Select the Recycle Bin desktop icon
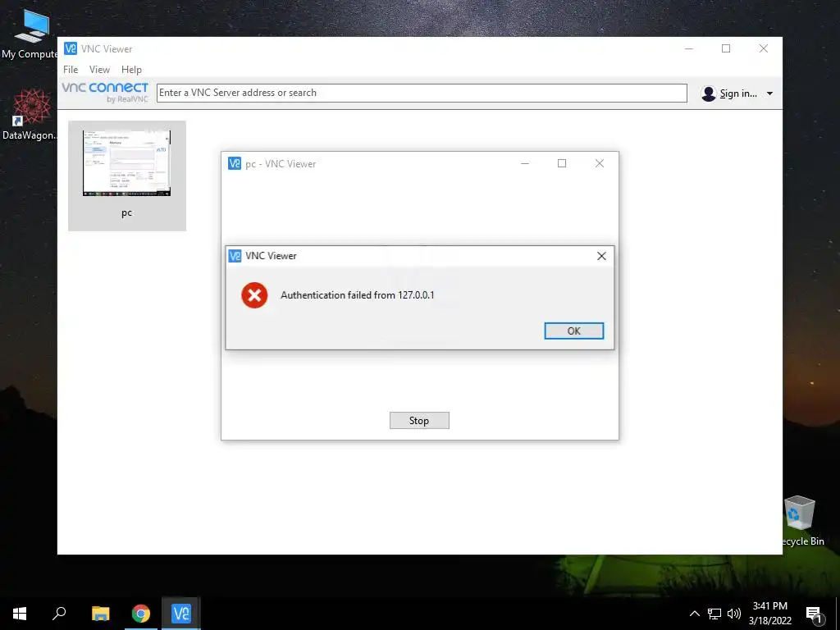Viewport: 840px width, 630px height. [801, 521]
